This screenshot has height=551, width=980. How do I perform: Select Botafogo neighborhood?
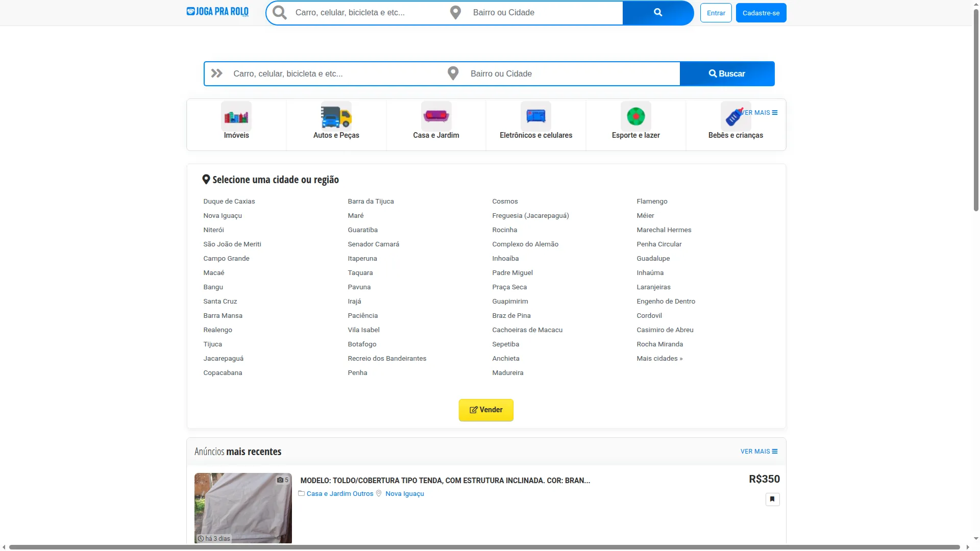click(362, 344)
